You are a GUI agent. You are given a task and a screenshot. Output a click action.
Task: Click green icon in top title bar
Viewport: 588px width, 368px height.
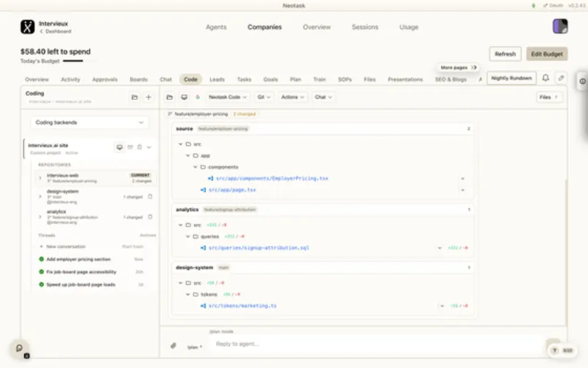[x=534, y=6]
